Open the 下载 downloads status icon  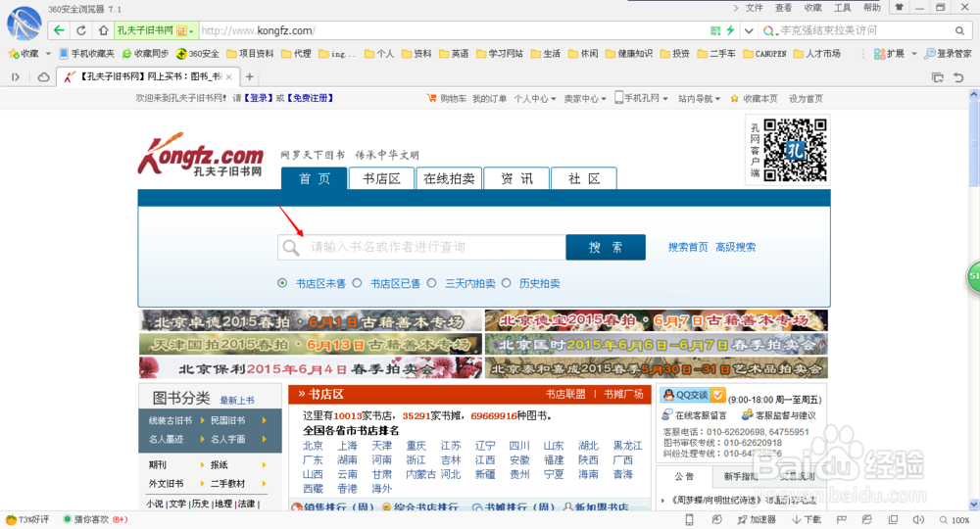(x=796, y=519)
